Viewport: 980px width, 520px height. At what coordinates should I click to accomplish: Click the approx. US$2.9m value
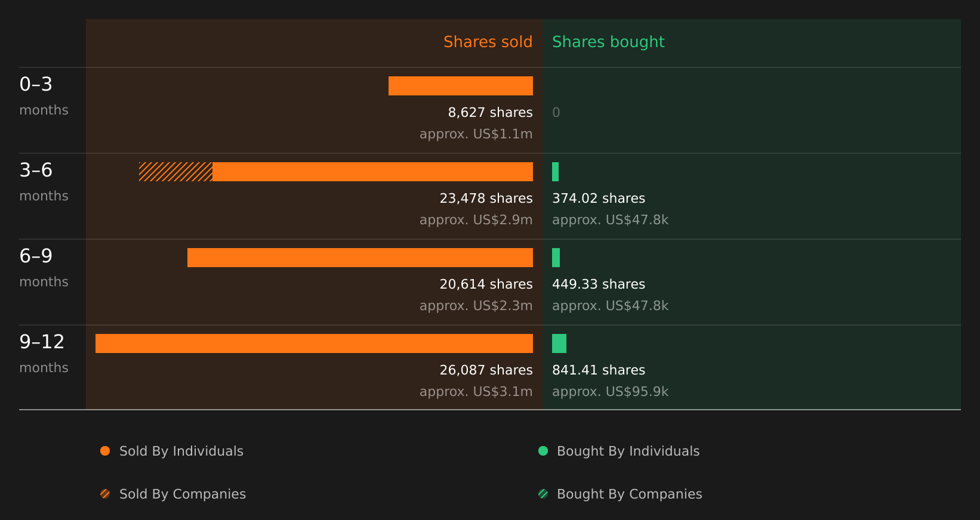476,220
